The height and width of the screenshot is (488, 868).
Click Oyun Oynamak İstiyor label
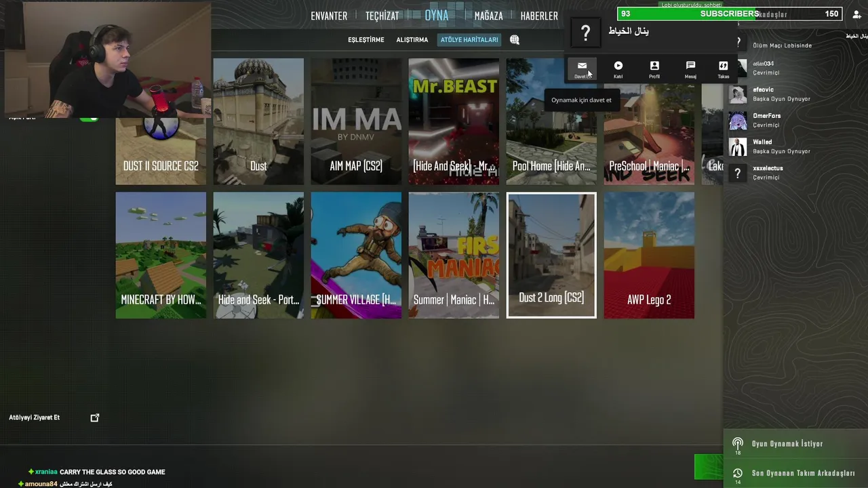787,444
